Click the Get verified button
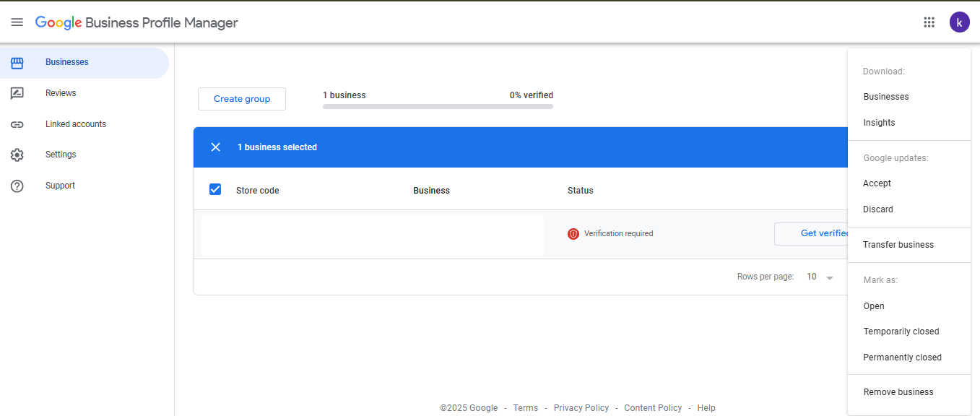Screen dimensions: 980x416 (812, 233)
